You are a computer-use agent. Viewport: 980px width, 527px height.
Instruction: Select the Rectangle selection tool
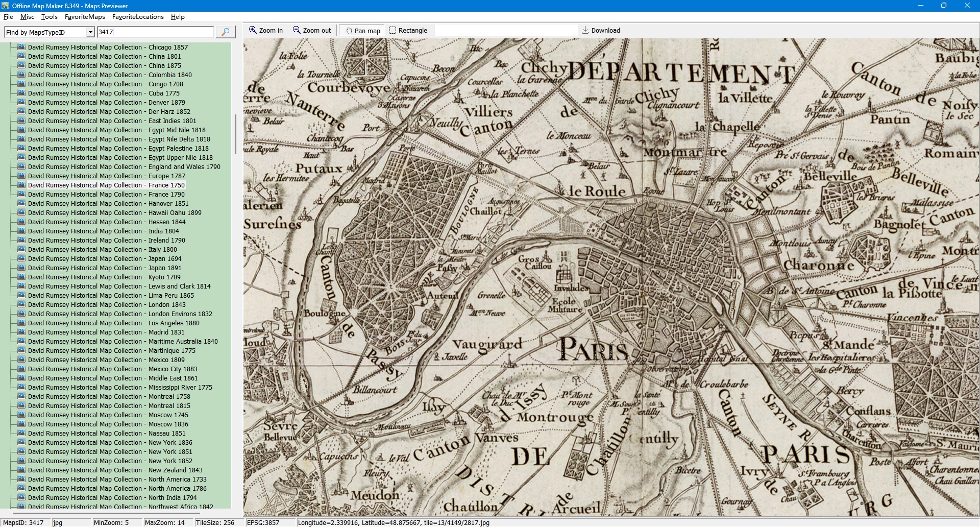pos(408,31)
